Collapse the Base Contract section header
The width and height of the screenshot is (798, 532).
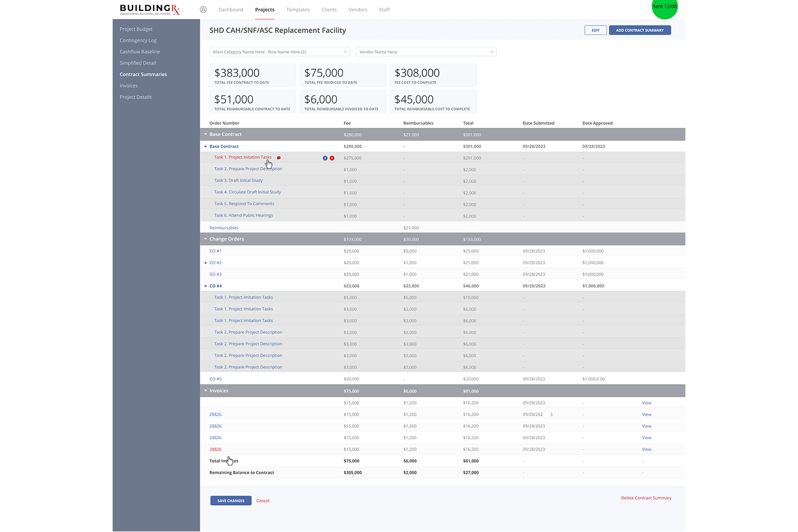pos(205,135)
